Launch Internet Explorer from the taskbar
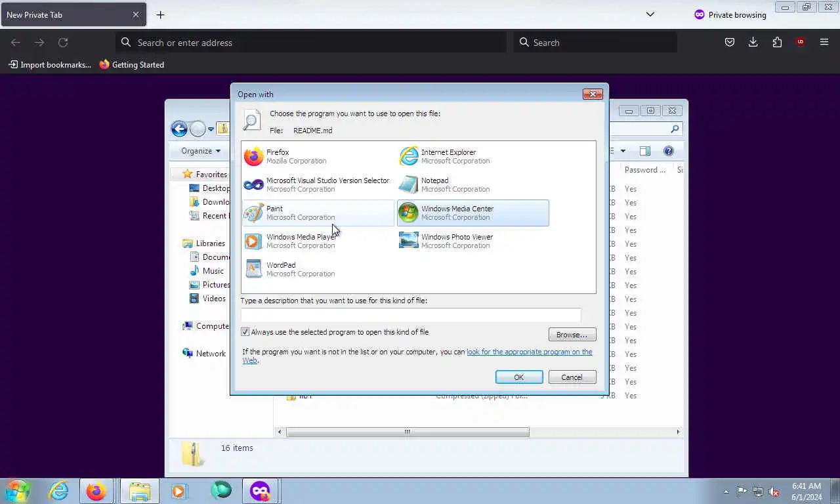 point(58,490)
